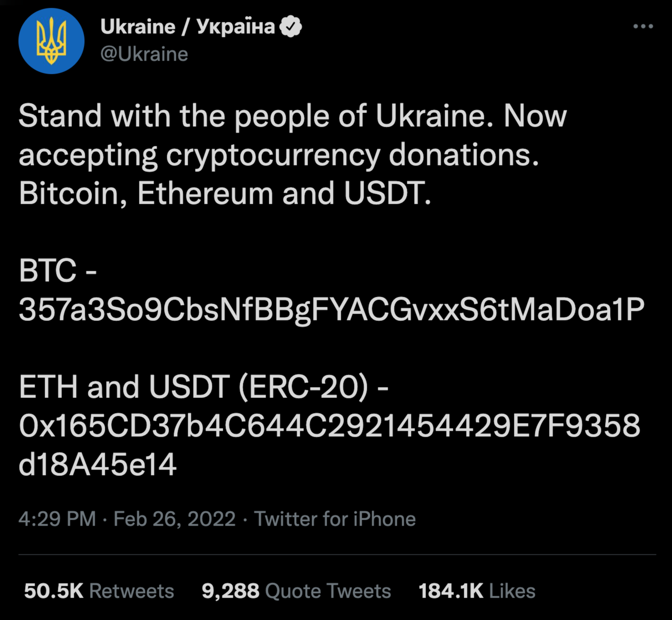Select the BTC wallet address
This screenshot has height=620, width=672.
(x=330, y=310)
